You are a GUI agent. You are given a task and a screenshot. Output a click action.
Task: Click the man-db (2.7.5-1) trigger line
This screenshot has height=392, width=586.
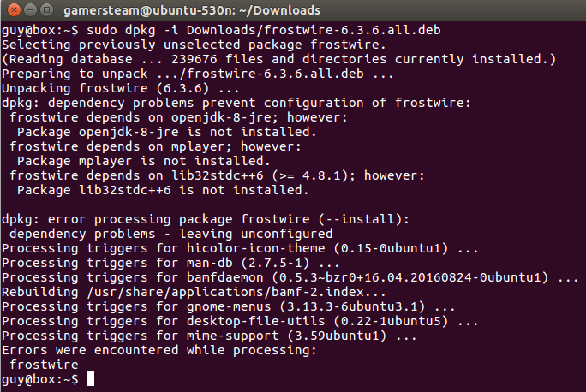click(170, 264)
